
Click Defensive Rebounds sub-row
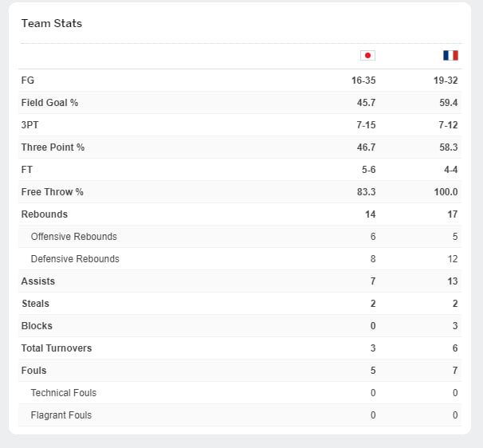click(x=240, y=259)
